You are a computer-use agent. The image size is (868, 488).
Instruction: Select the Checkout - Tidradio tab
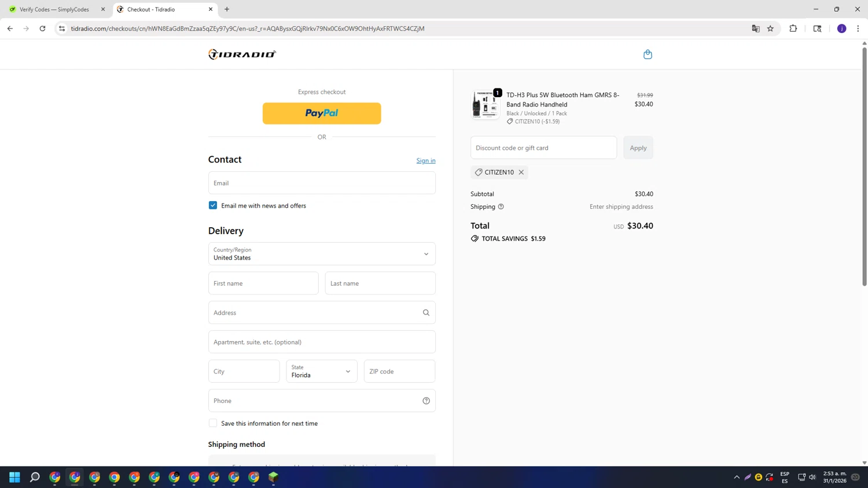click(x=164, y=9)
